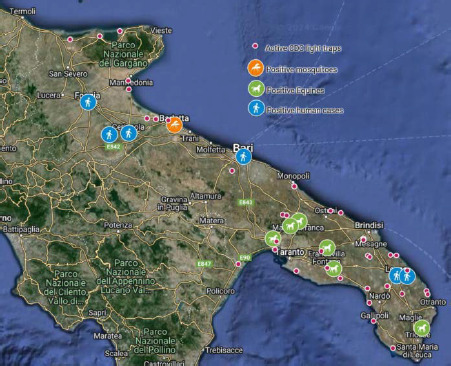Click the light trap dot near Santa Maria di Leuca
Screen dimensions: 451x366
393,348
